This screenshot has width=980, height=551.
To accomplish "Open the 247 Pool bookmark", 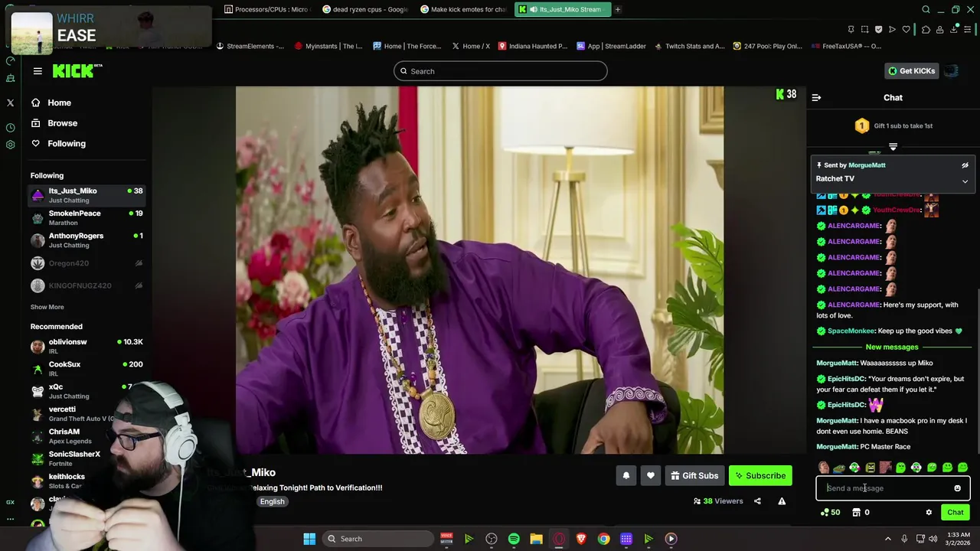I will (x=768, y=46).
